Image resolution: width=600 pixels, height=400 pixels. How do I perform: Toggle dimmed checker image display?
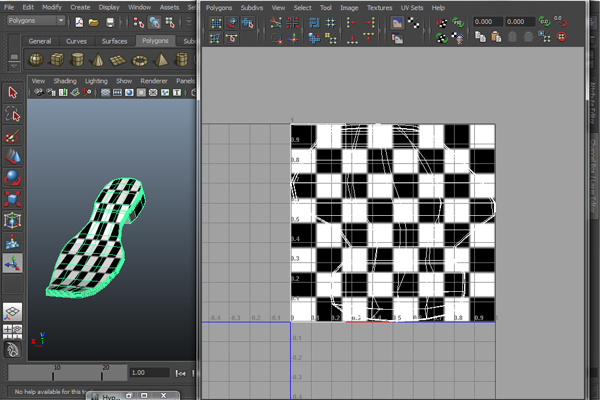[x=397, y=38]
